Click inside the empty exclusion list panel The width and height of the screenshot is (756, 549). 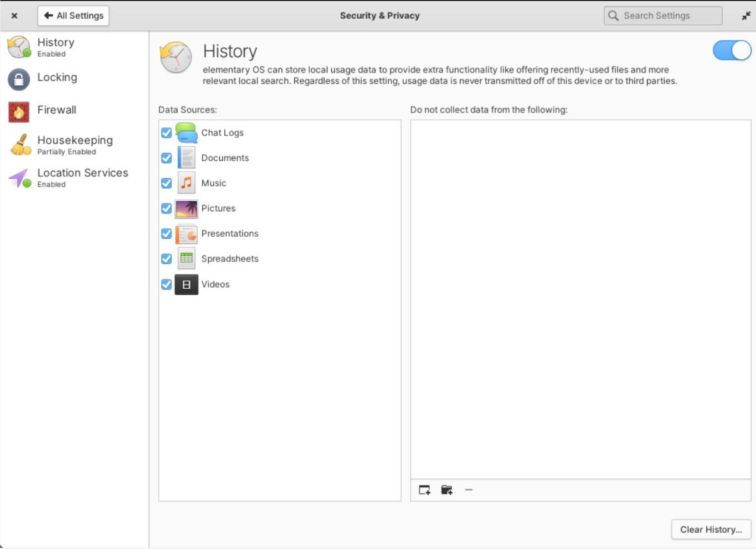580,296
